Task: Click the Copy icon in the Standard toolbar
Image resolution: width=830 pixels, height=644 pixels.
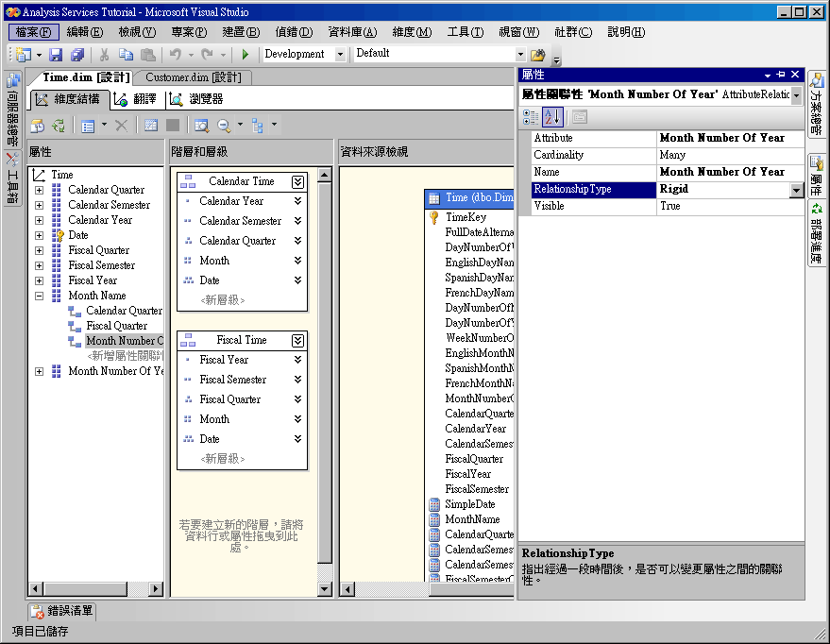Action: pos(127,55)
